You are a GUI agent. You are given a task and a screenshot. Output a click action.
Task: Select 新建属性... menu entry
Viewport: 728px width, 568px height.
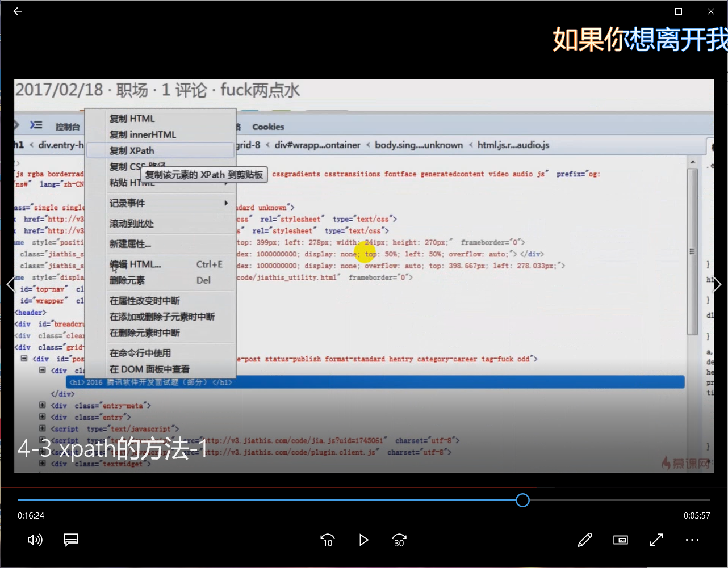(160, 244)
